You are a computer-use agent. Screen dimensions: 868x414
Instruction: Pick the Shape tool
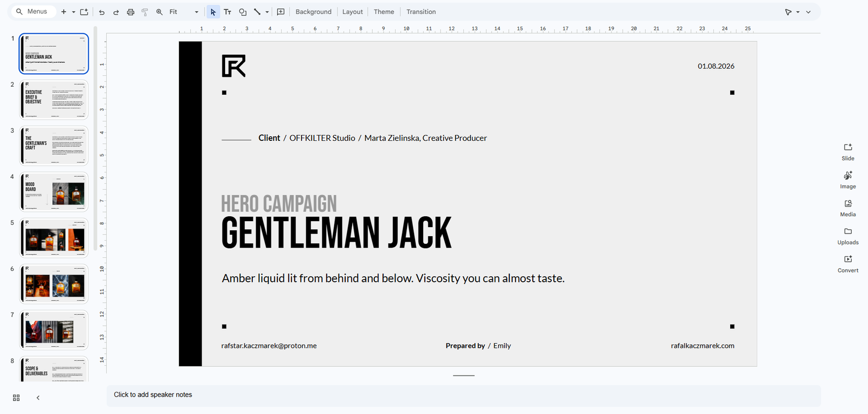pos(242,12)
